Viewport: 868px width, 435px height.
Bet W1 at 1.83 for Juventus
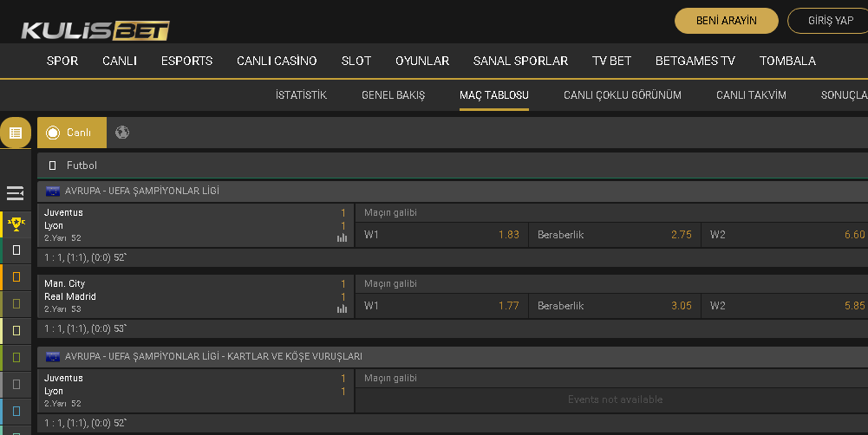[441, 235]
